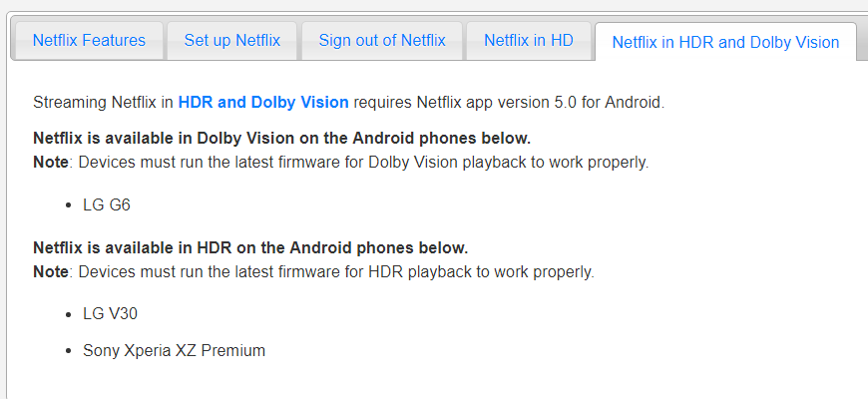Select the Sign out of Netflix tab

pos(382,40)
